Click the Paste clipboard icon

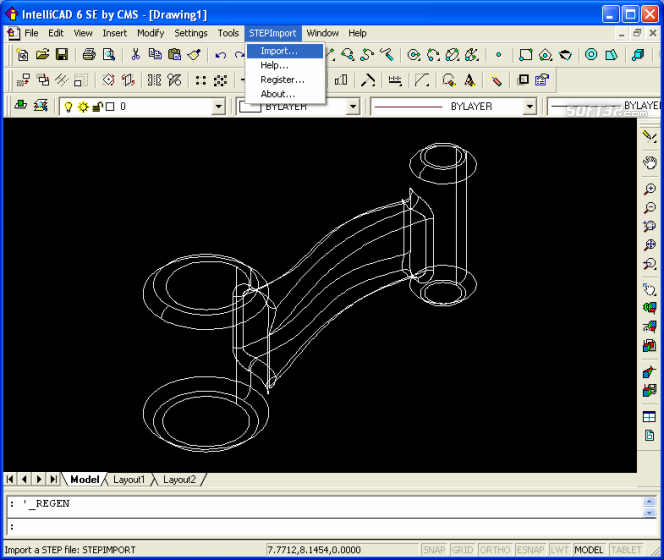[174, 55]
